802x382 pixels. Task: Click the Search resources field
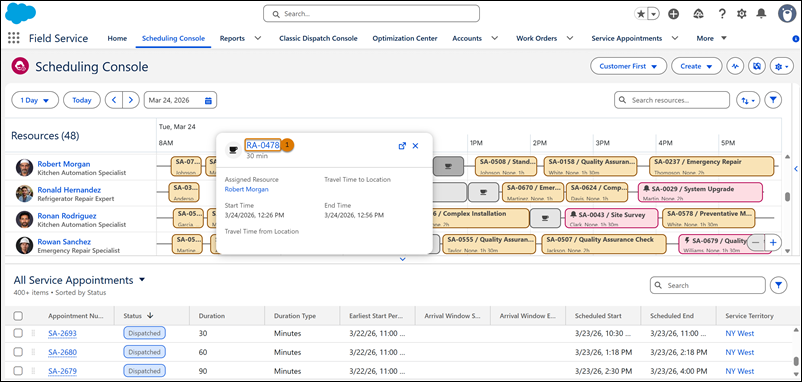[672, 100]
